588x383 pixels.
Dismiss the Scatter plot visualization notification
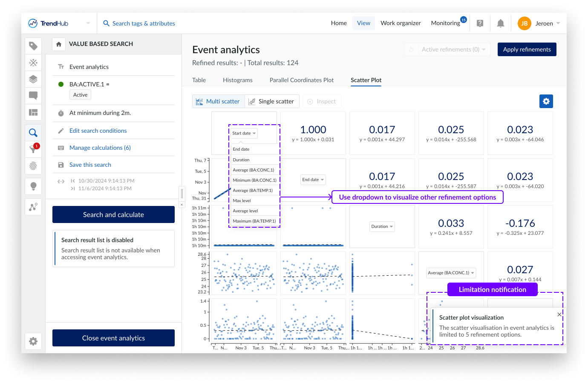point(559,314)
